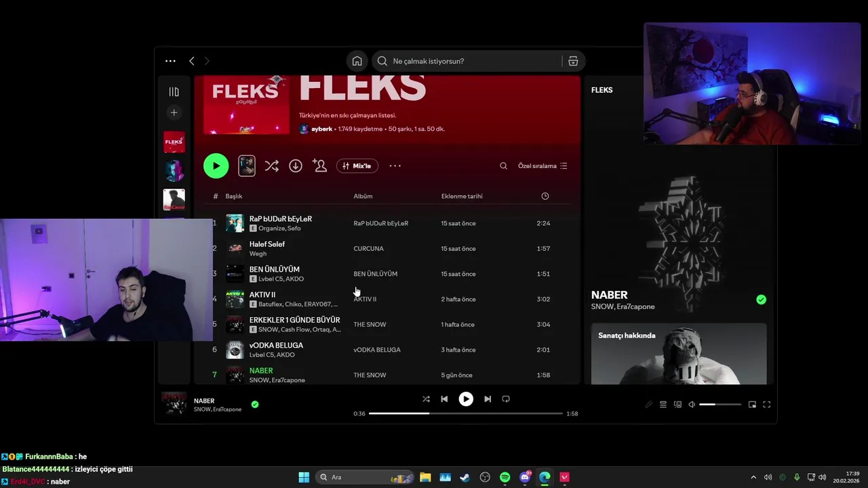The image size is (868, 488).
Task: Toggle repeat in the player bar
Action: coord(506,399)
